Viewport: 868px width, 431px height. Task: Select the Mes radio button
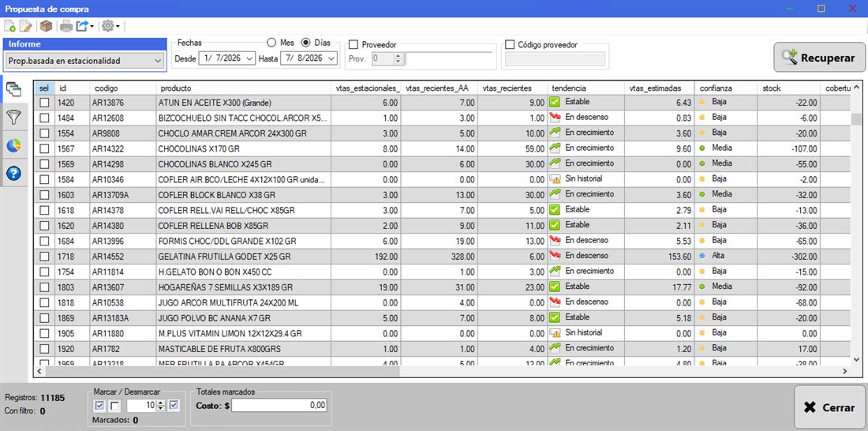(271, 43)
